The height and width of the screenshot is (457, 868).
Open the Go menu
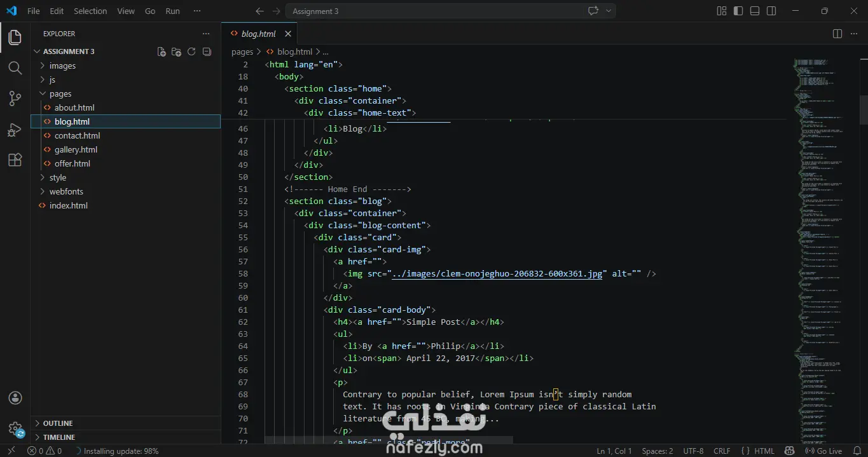click(x=150, y=11)
